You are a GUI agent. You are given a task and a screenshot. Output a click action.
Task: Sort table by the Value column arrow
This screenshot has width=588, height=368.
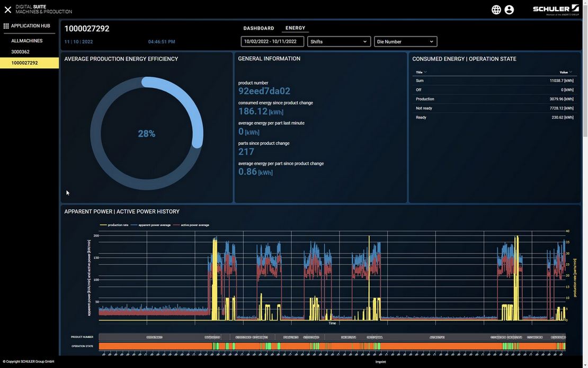point(571,72)
